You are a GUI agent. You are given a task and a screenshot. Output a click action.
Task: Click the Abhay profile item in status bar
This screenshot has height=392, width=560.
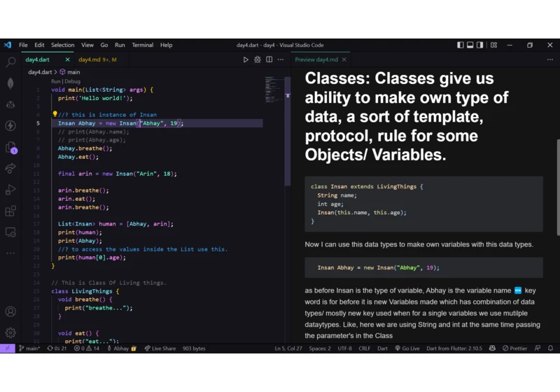point(121,349)
